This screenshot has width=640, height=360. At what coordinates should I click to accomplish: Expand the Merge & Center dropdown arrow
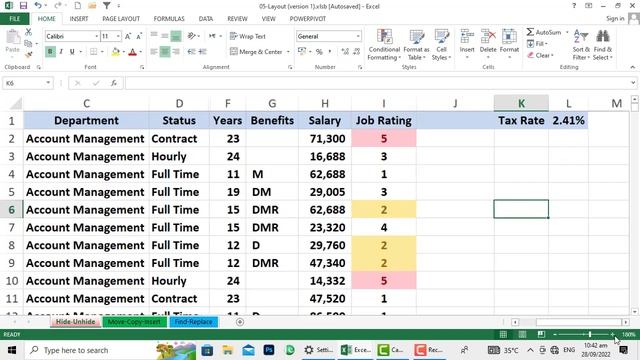[x=288, y=52]
